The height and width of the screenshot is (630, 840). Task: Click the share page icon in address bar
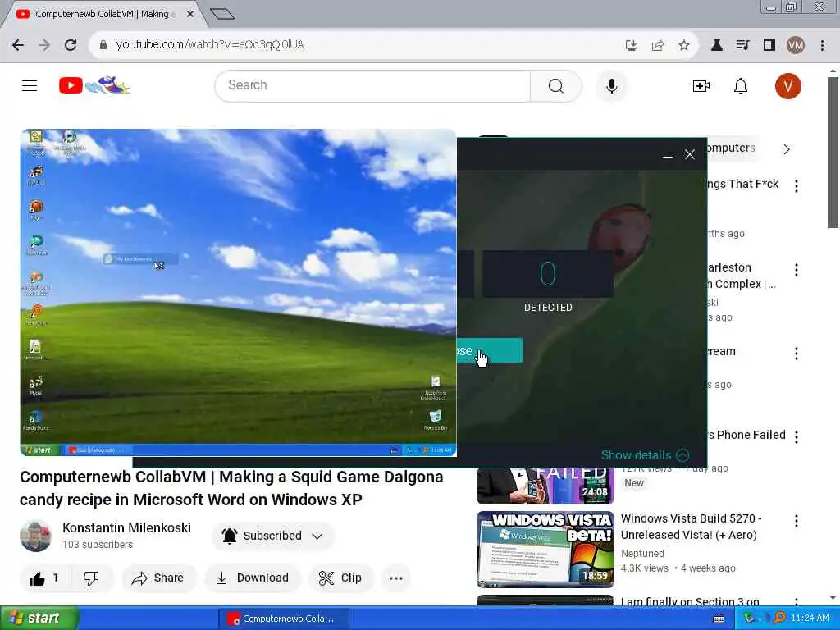658,46
